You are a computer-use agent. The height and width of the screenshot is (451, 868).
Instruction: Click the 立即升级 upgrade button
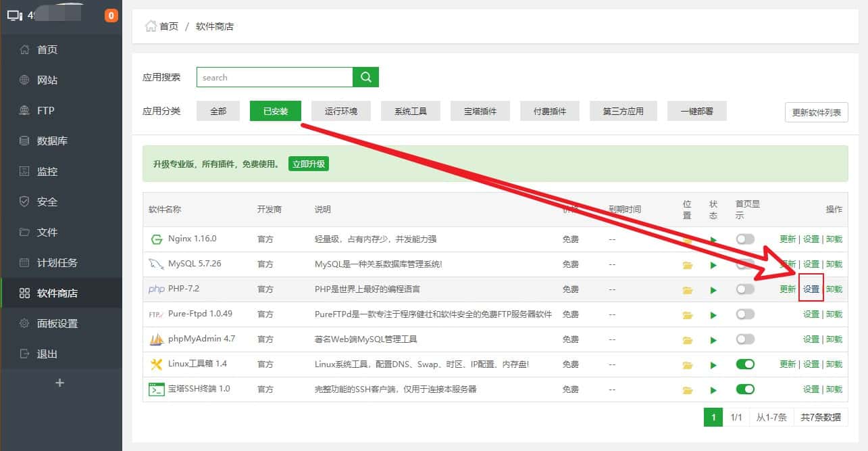click(308, 164)
